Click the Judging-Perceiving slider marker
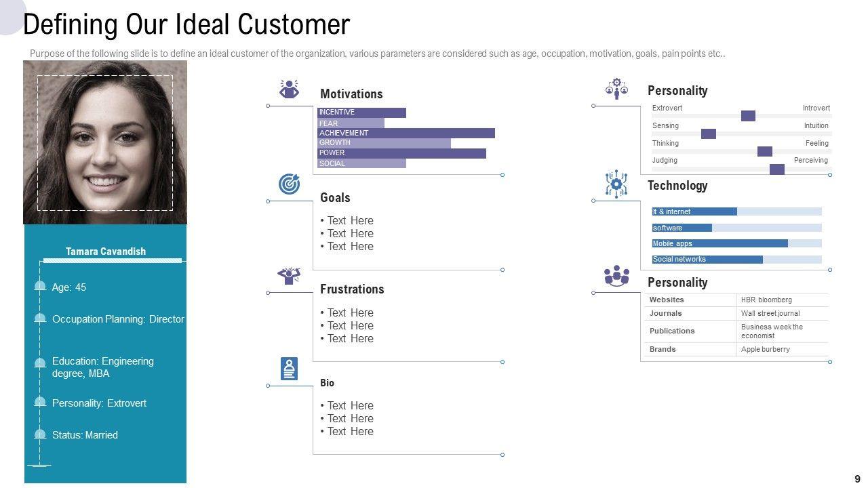 [777, 169]
